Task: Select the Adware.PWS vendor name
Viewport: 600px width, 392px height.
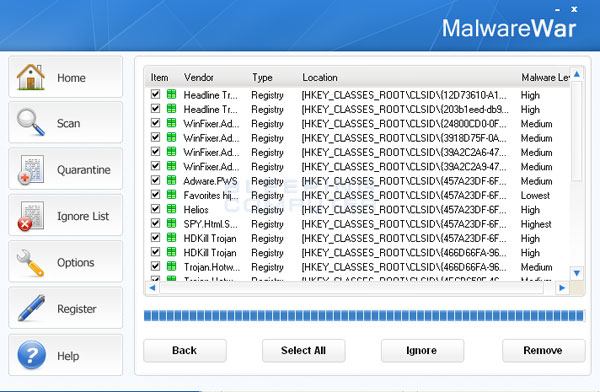Action: pos(210,181)
